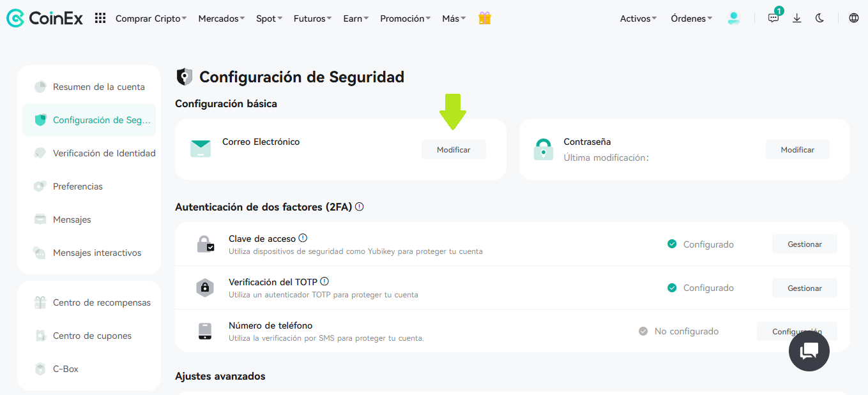Open the floating support chat bubble
Viewport: 868px width, 395px height.
point(809,350)
